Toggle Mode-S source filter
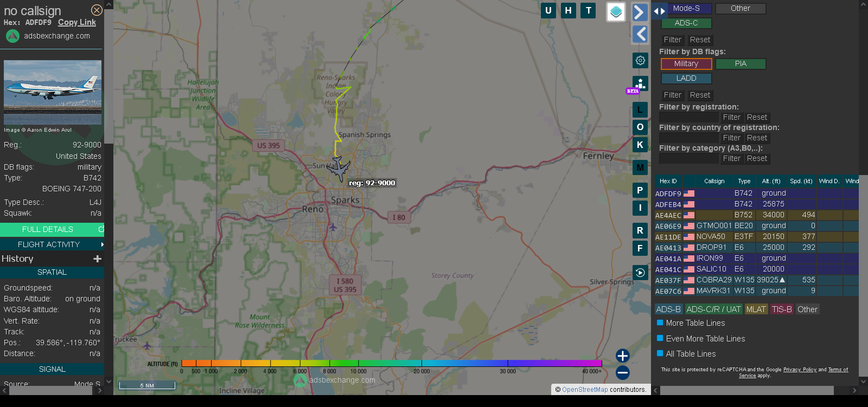This screenshot has width=868, height=407. tap(686, 9)
